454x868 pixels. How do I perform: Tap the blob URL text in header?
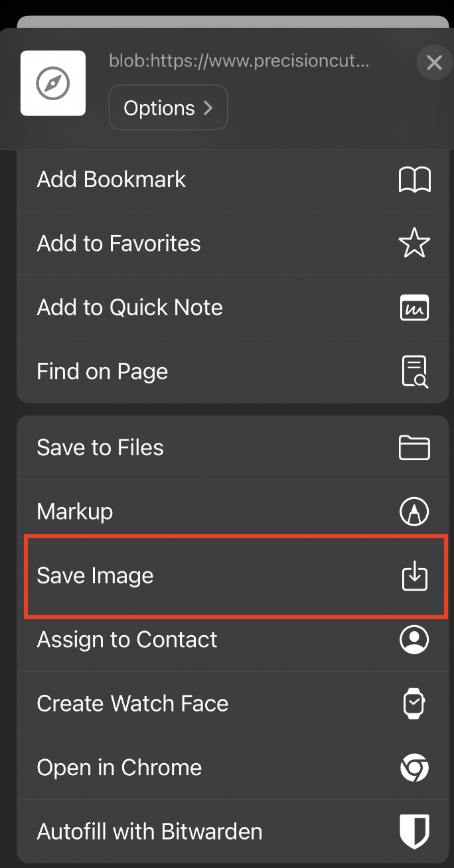pos(239,62)
